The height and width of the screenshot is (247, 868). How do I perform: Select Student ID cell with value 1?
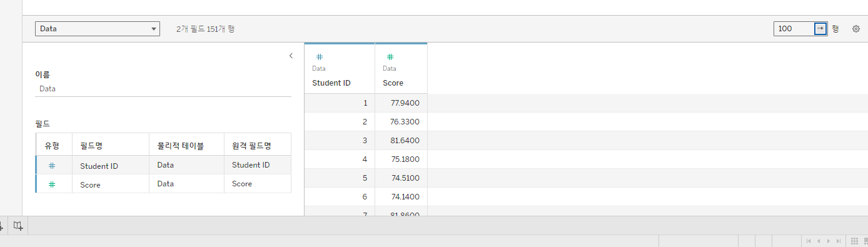(340, 103)
